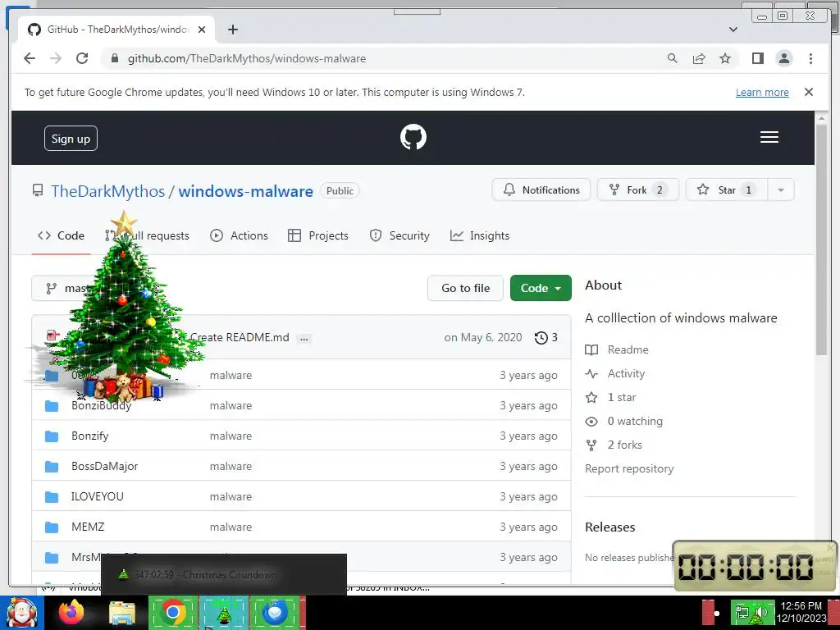840x630 pixels.
Task: Fork the repository
Action: (x=637, y=190)
